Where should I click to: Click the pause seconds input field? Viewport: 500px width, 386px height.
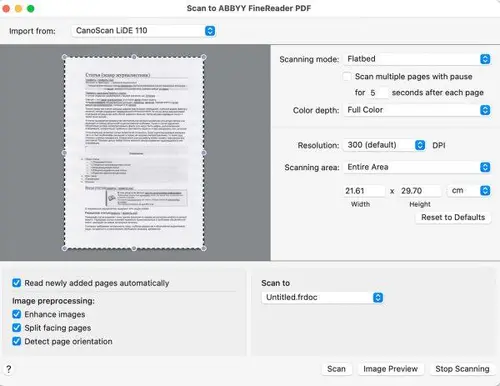[x=378, y=92]
